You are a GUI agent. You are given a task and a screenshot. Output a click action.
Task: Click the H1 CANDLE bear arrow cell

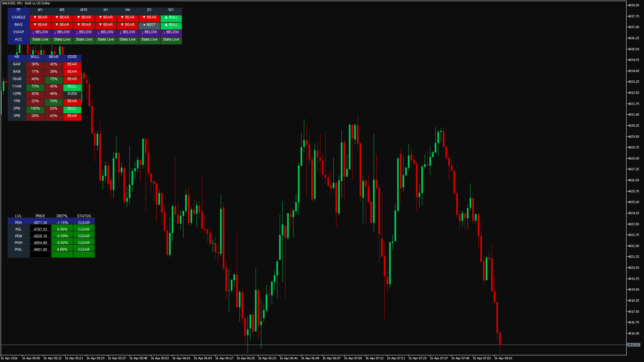(106, 17)
